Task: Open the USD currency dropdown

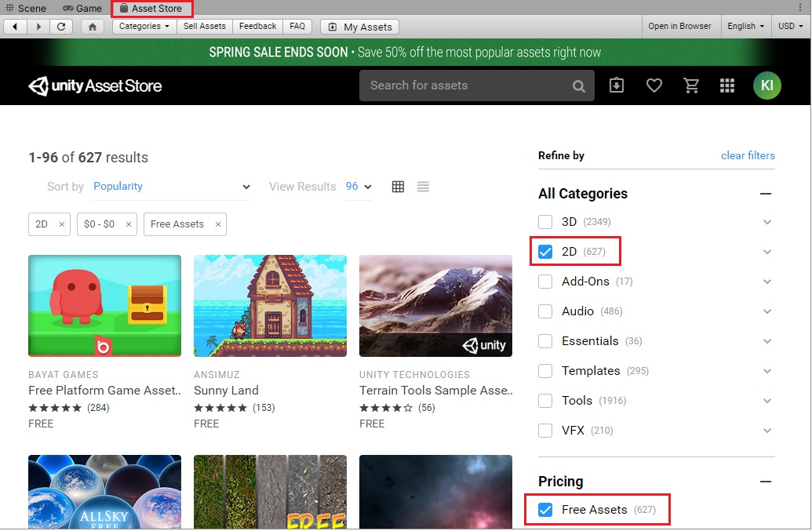Action: [790, 27]
